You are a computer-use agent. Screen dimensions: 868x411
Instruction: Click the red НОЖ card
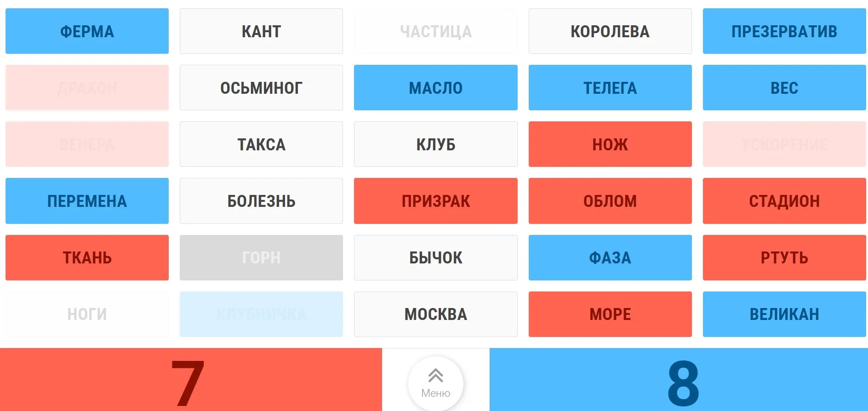(x=610, y=144)
